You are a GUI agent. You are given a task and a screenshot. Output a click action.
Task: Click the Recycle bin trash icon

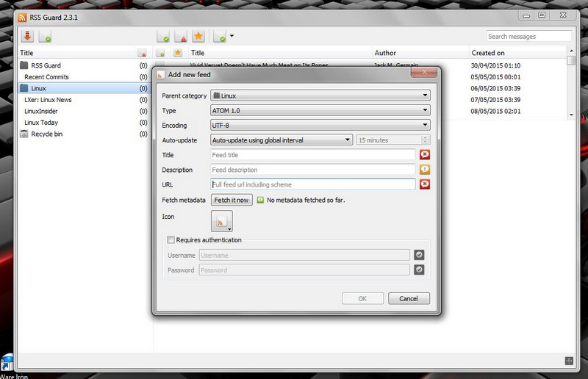click(24, 134)
